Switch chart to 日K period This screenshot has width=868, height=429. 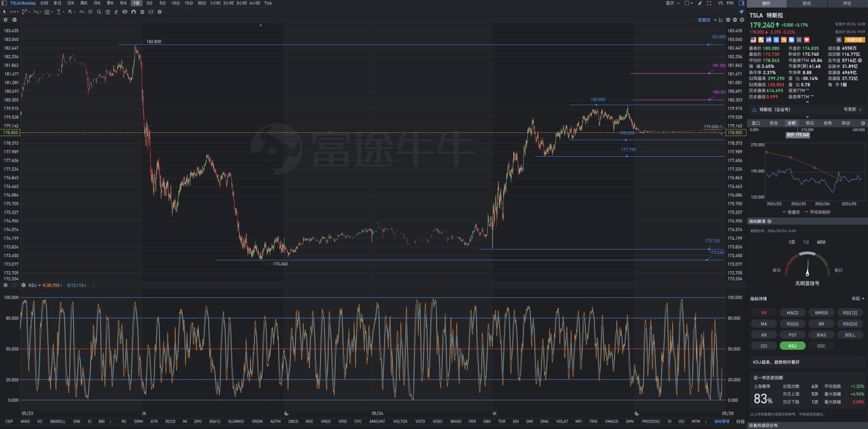[x=71, y=3]
